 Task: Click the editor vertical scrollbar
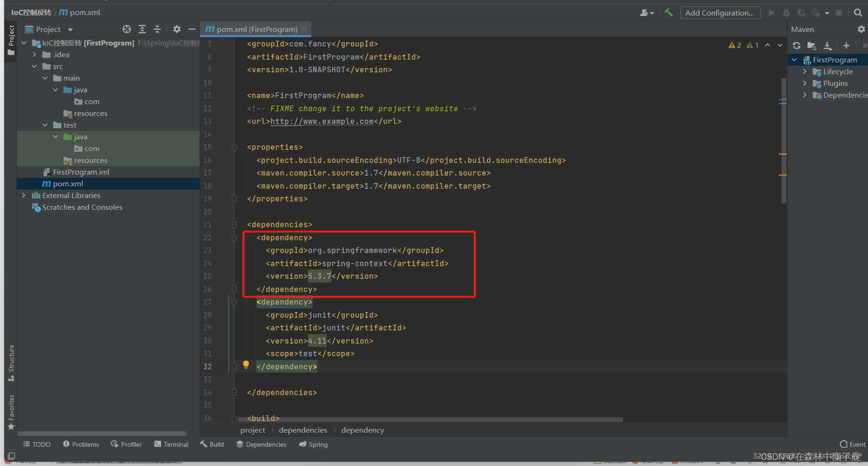point(784,141)
